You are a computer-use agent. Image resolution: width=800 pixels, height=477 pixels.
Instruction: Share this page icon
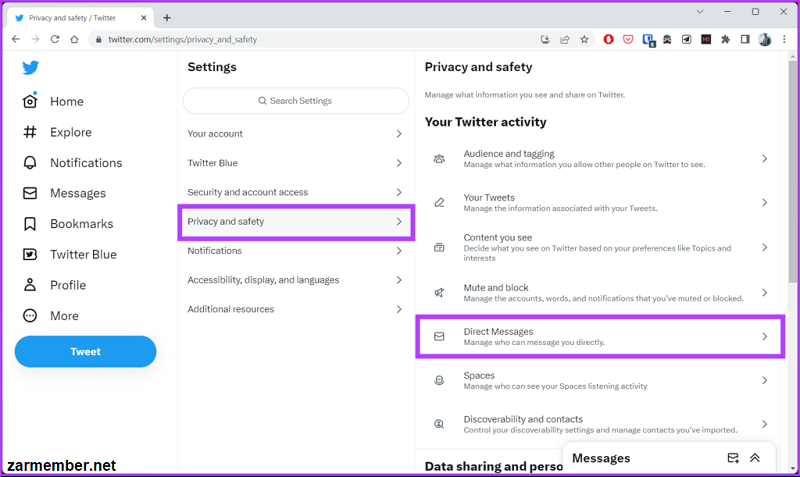(565, 39)
